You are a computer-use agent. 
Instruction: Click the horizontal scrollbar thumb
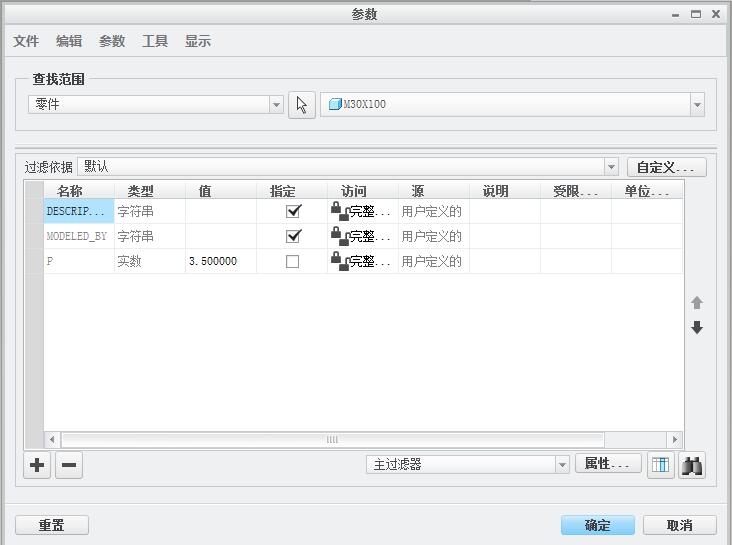[x=332, y=439]
